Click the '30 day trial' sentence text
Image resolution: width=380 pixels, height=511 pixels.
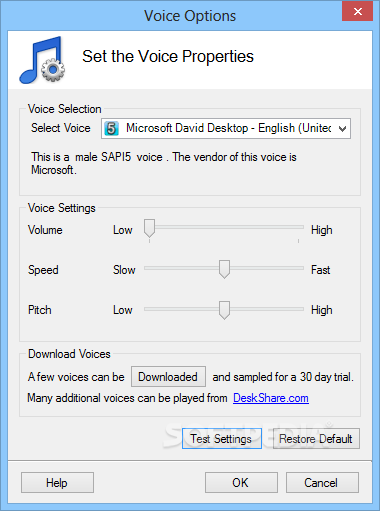(x=283, y=377)
